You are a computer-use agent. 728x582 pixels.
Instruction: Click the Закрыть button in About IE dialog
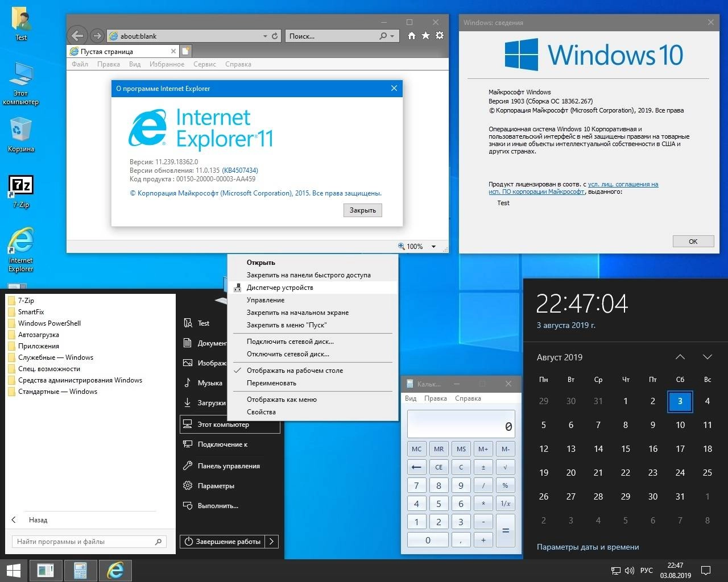363,210
